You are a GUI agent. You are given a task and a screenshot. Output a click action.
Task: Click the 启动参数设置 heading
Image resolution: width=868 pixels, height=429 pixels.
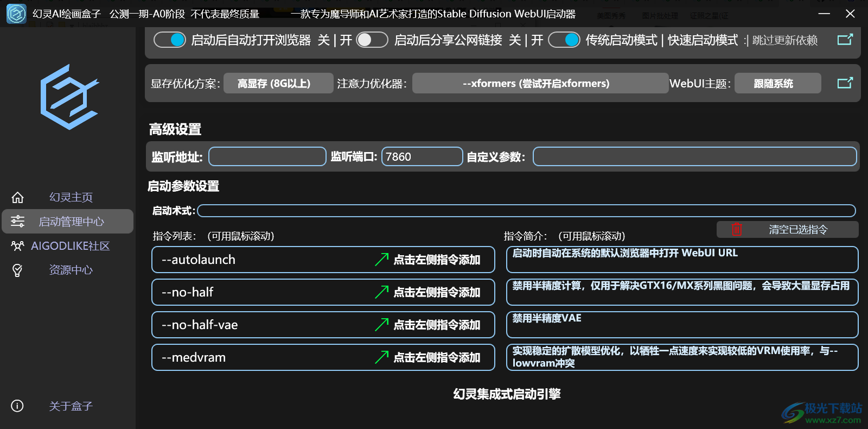pyautogui.click(x=183, y=186)
